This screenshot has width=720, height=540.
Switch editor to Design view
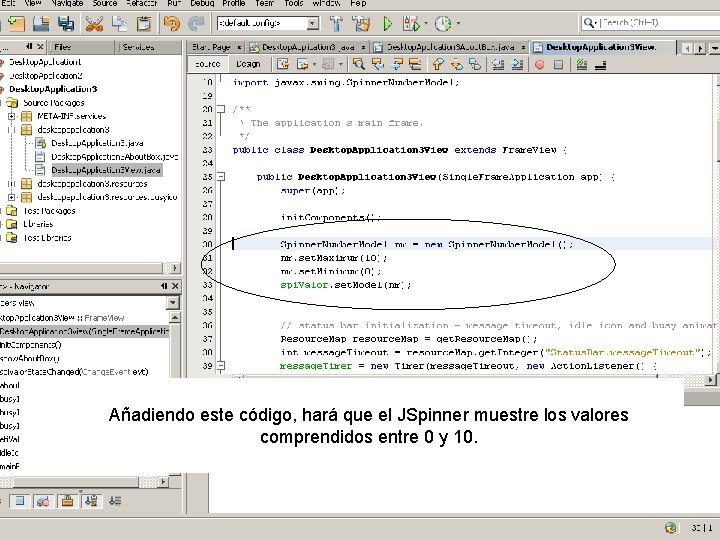(x=247, y=63)
